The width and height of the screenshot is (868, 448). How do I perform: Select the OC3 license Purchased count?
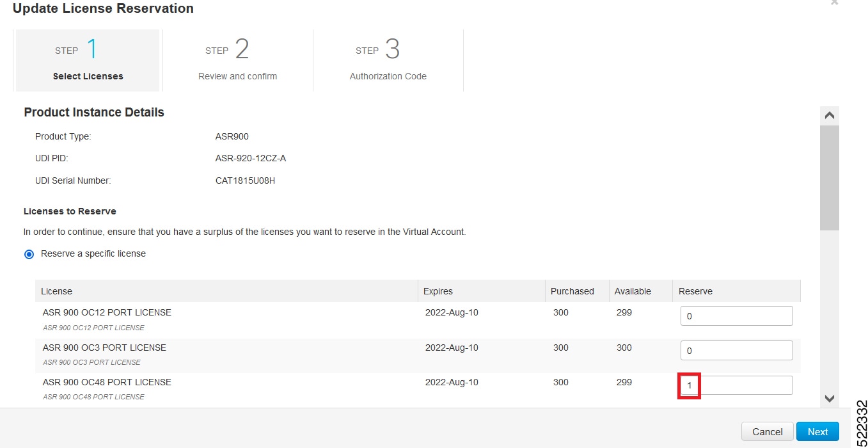[x=561, y=348]
